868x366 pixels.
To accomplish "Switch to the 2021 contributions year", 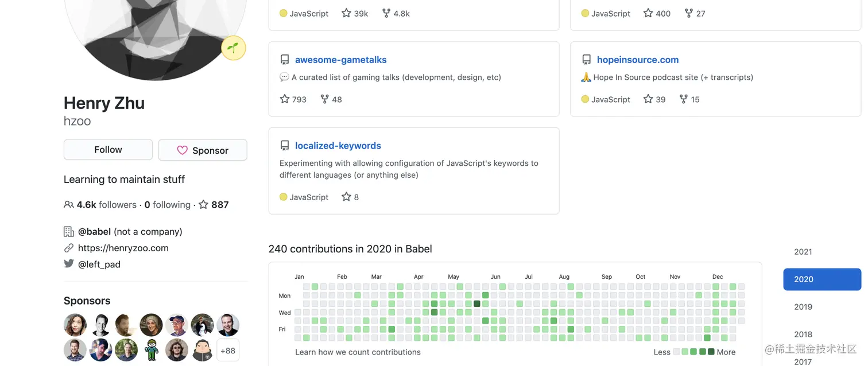I will point(803,251).
